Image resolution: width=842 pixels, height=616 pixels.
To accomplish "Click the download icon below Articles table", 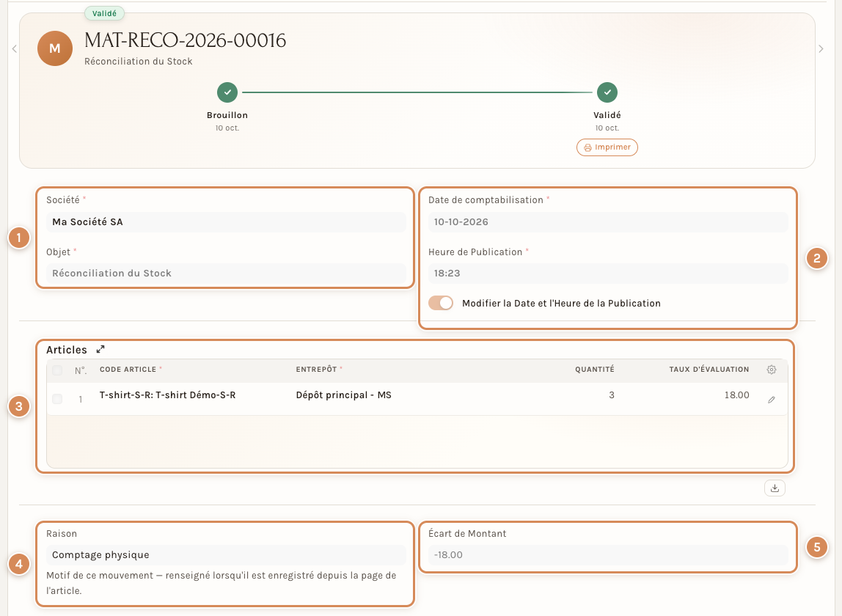I will pyautogui.click(x=775, y=488).
